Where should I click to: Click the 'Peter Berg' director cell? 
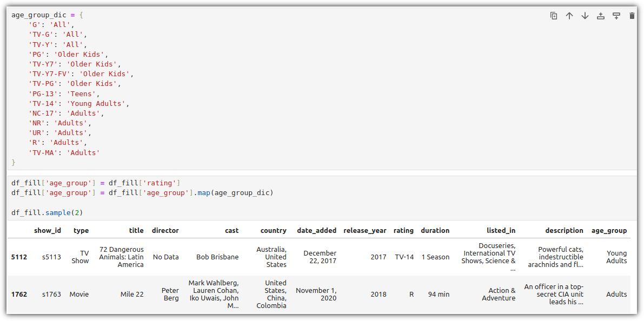(x=170, y=295)
